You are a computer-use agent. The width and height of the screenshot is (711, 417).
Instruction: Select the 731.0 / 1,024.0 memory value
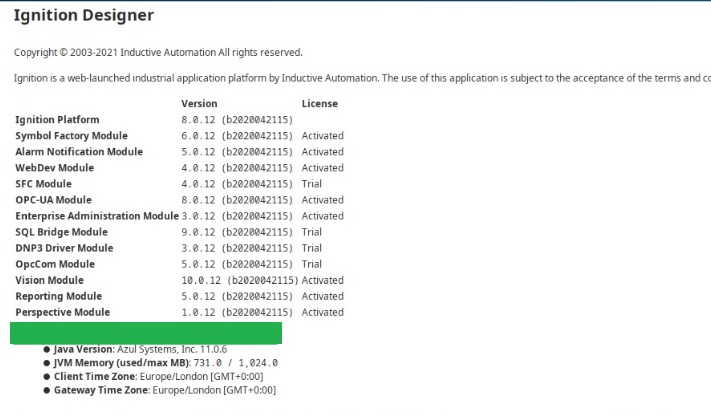(x=236, y=363)
